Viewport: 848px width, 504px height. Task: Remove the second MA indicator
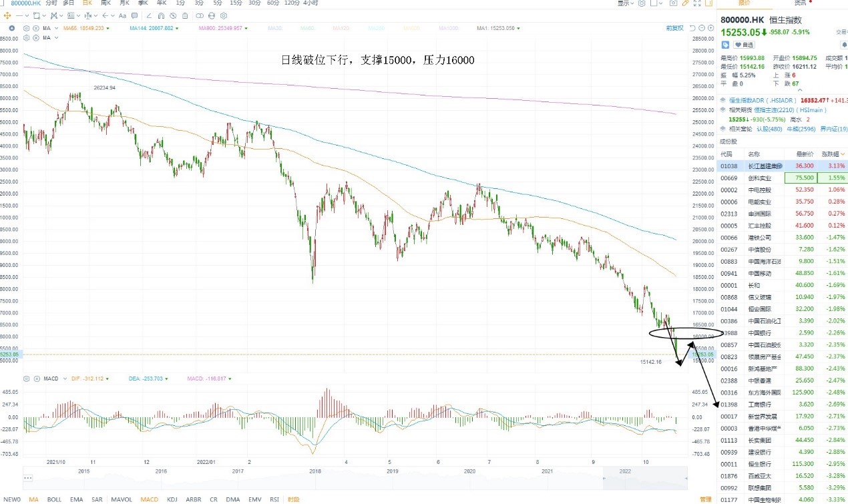(36, 37)
